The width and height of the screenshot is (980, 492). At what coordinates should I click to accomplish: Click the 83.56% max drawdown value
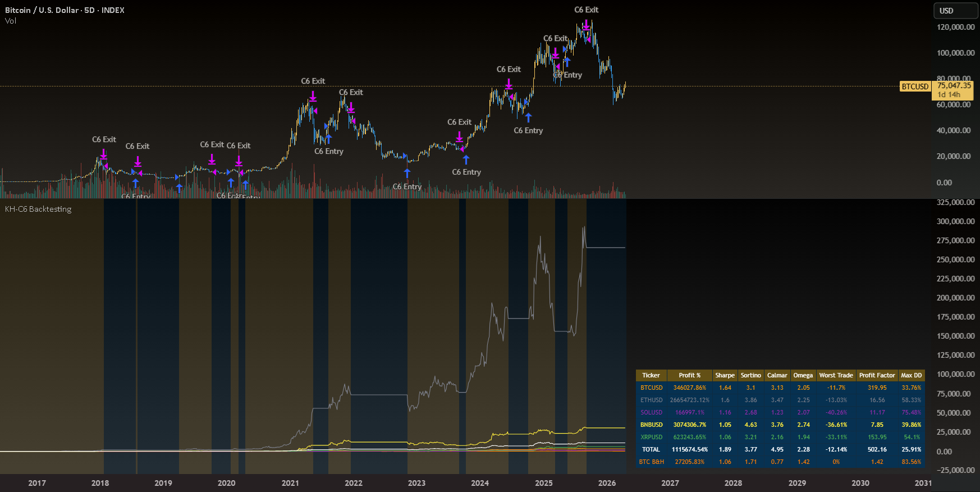pos(912,462)
